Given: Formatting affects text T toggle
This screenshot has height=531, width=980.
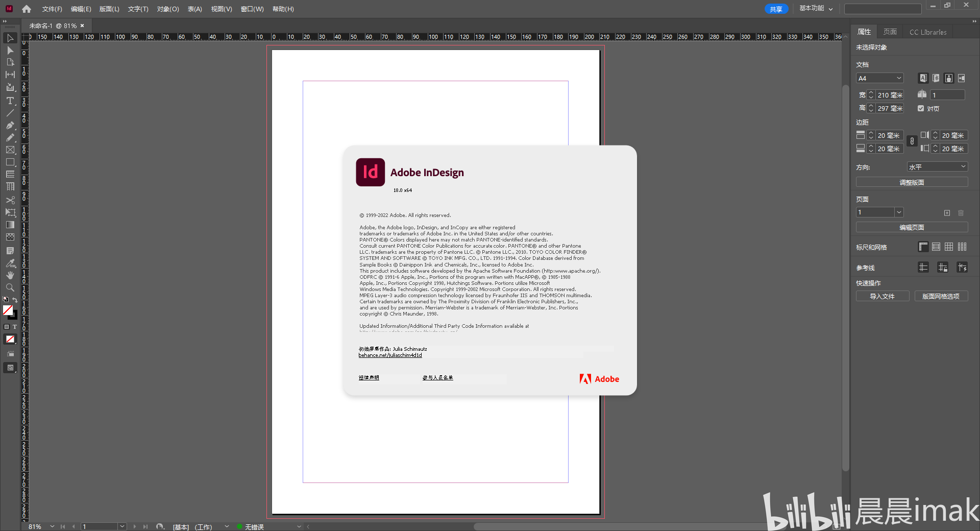Looking at the screenshot, I should tap(15, 327).
